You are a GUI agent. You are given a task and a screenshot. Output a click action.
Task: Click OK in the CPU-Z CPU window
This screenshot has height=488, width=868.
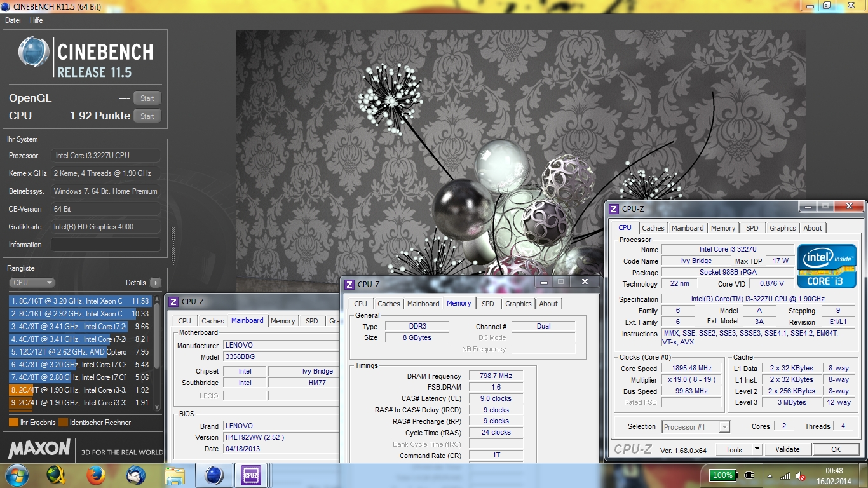[x=836, y=449]
